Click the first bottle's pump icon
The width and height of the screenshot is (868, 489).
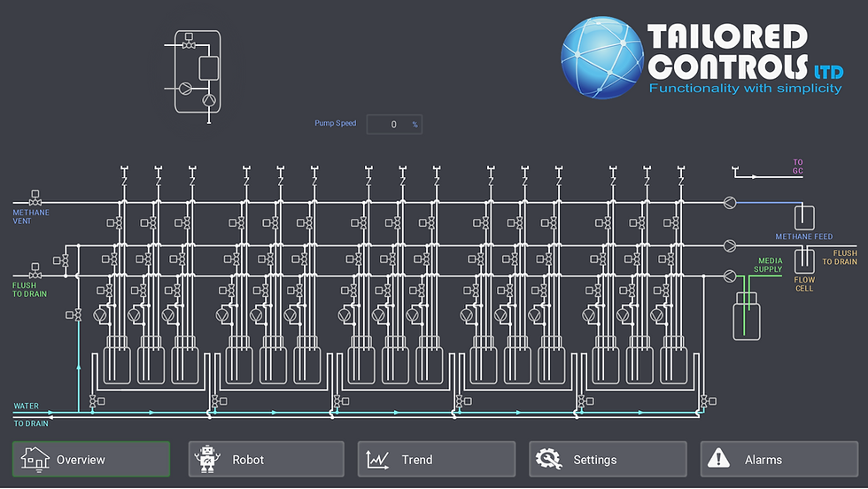point(100,315)
